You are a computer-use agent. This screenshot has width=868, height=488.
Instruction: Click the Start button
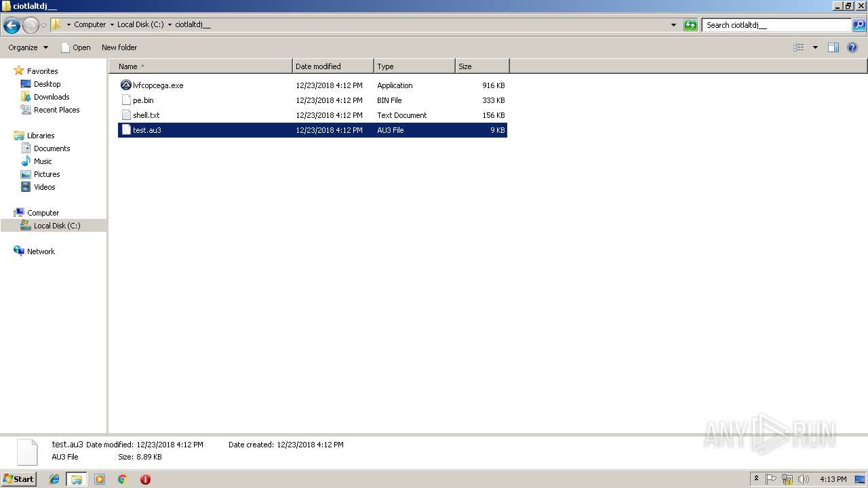tap(18, 479)
